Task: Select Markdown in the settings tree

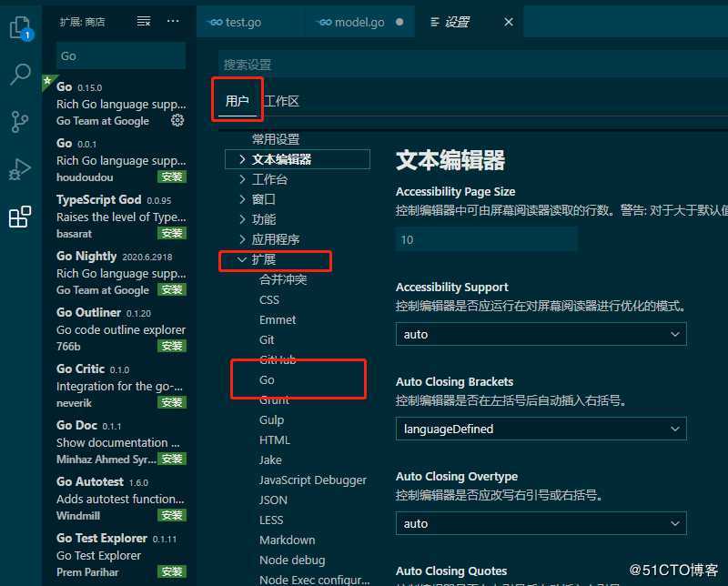Action: coord(287,540)
